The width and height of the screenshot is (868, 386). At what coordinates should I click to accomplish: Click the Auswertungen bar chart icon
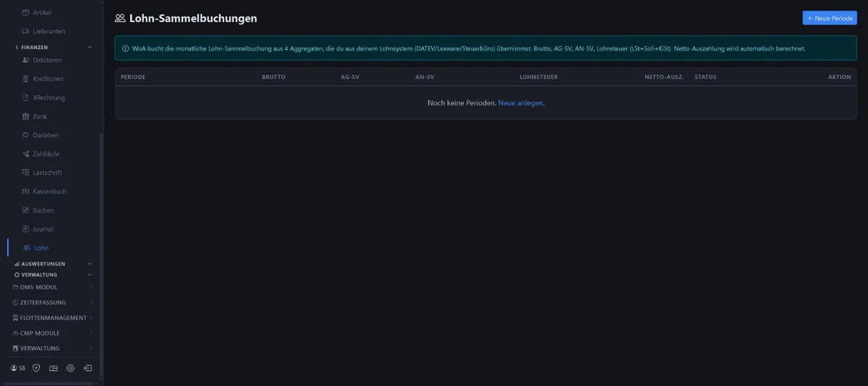(x=17, y=264)
